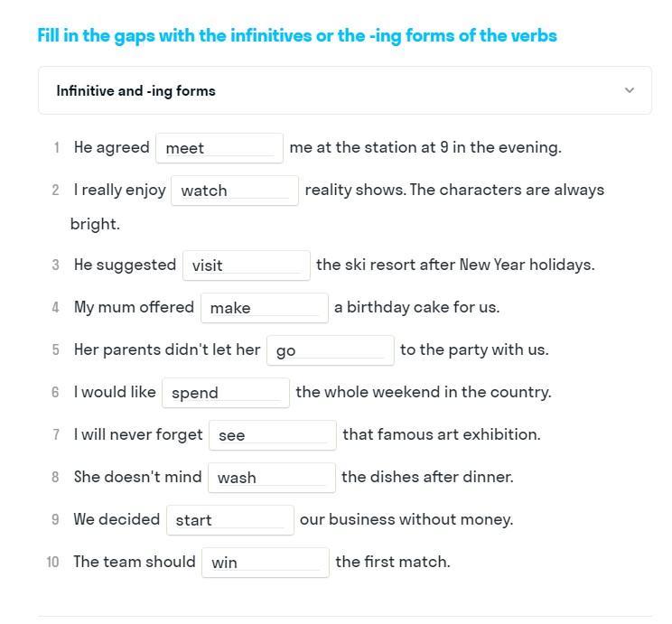Screen dimensions: 672x624
Task: Click the 'Infinitive and -ing forms' panel title
Action: click(x=135, y=90)
